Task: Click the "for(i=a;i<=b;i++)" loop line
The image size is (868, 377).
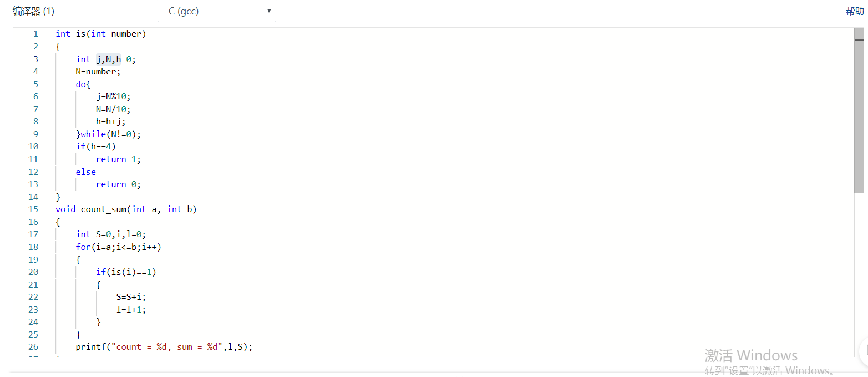Action: click(119, 247)
